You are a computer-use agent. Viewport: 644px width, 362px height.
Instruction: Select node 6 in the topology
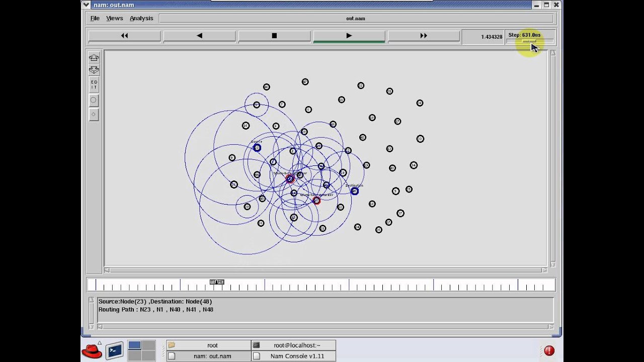point(276,126)
